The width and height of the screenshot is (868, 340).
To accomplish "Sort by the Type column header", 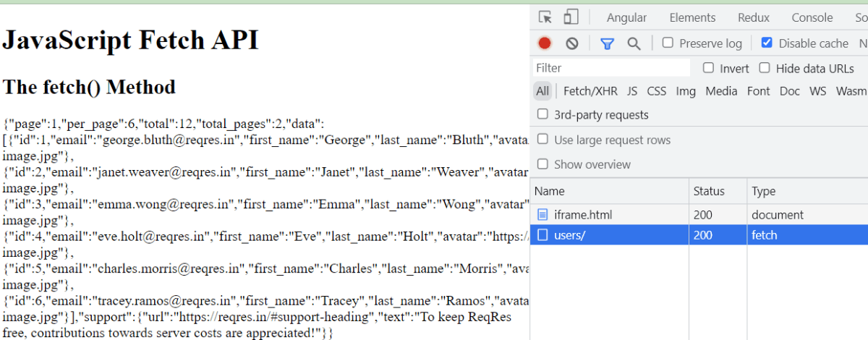I will tap(807, 191).
